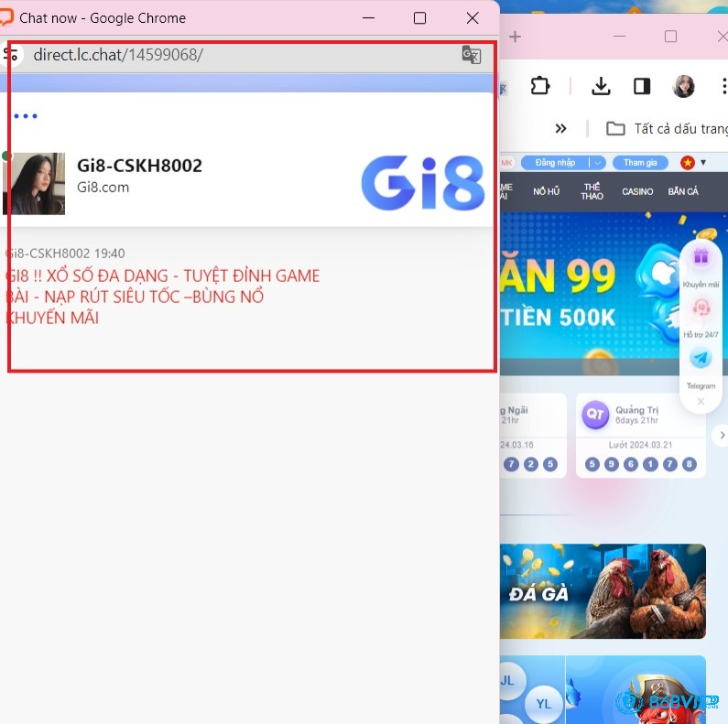Click the Khuyến mãi gift icon
The image size is (728, 724).
click(701, 256)
